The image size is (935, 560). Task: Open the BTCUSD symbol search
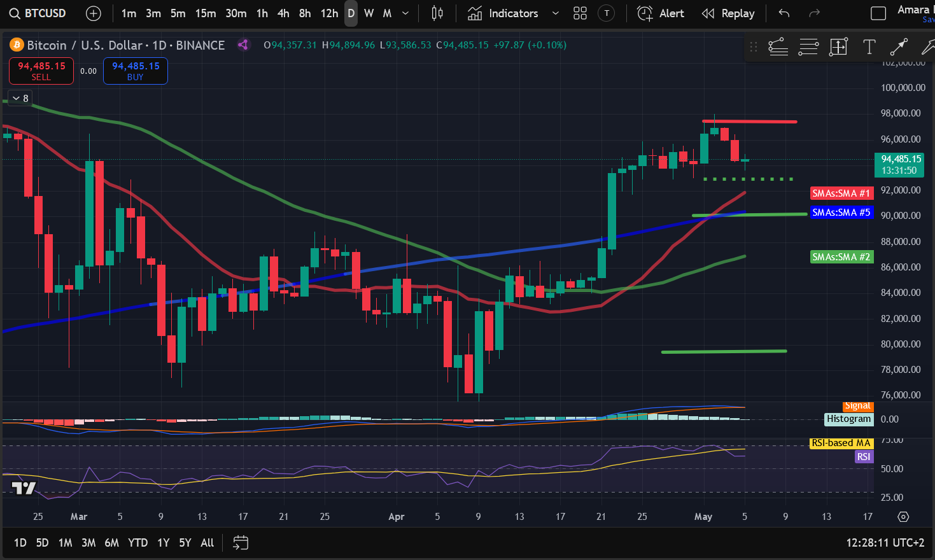pos(38,13)
